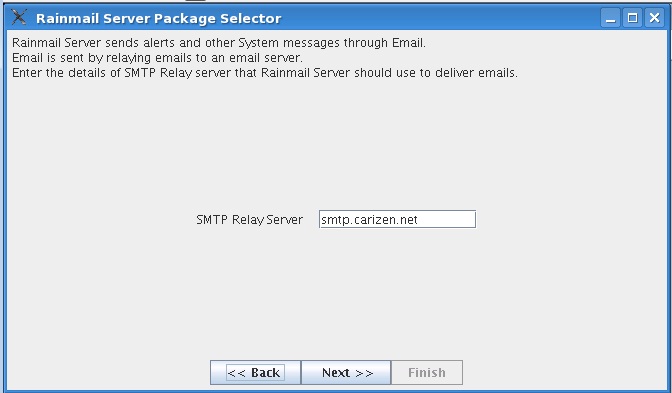Proceed with the Next >> button
Screen dimensions: 672x393
pos(346,372)
